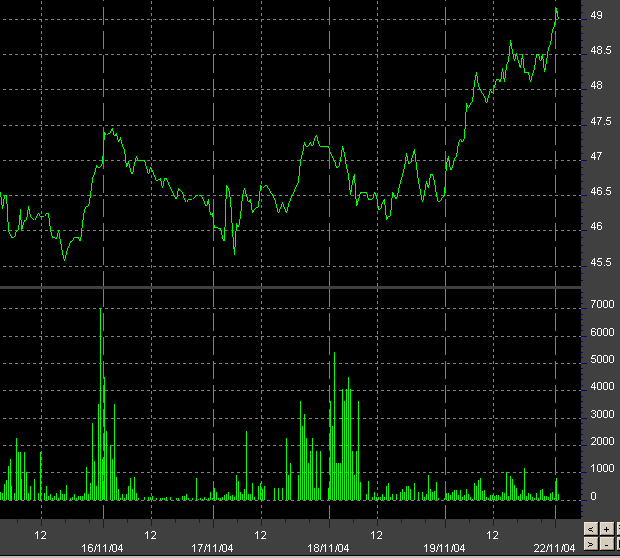
Task: Click the price line's peak near 49
Action: [556, 10]
